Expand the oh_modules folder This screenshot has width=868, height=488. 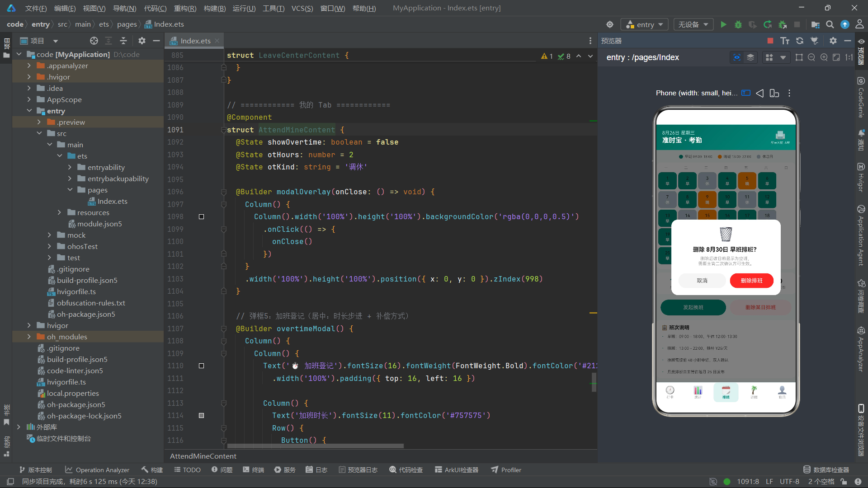(29, 337)
